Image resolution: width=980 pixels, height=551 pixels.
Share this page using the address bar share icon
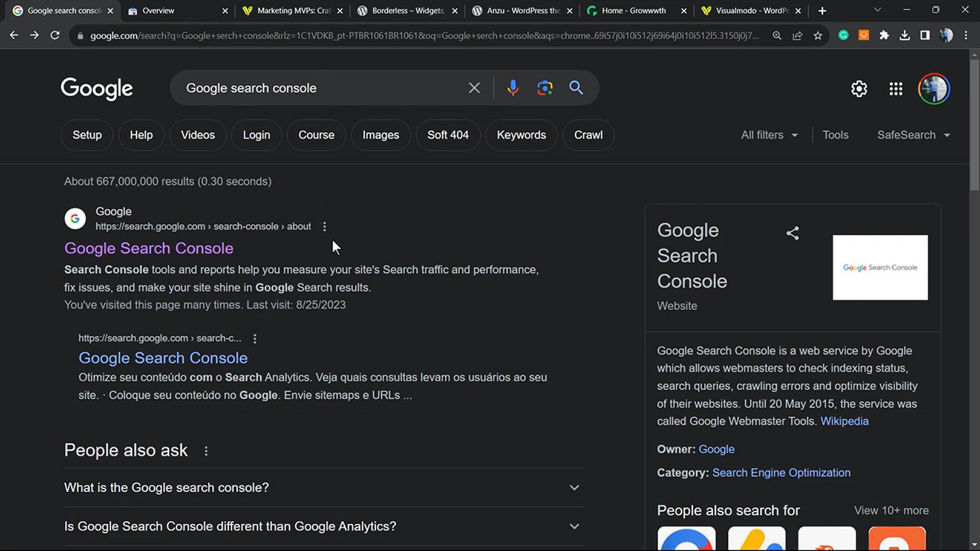tap(797, 35)
